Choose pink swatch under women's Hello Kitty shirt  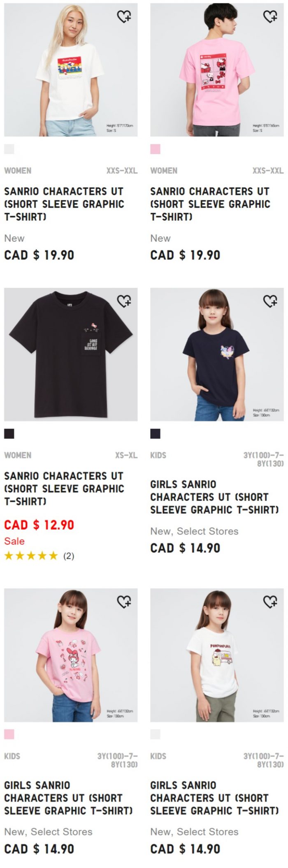coord(155,149)
